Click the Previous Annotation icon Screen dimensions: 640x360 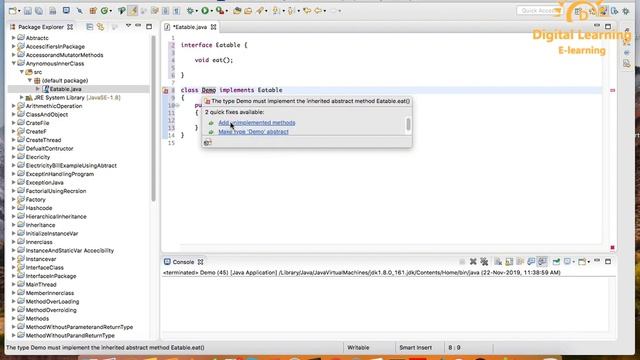click(x=291, y=11)
